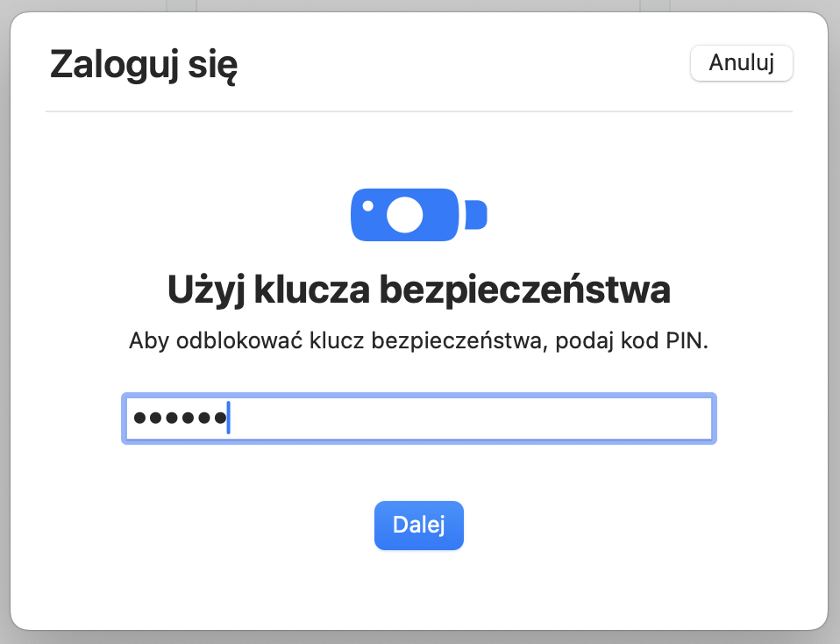The width and height of the screenshot is (840, 644).
Task: Click the first masked PIN dot
Action: tap(139, 419)
